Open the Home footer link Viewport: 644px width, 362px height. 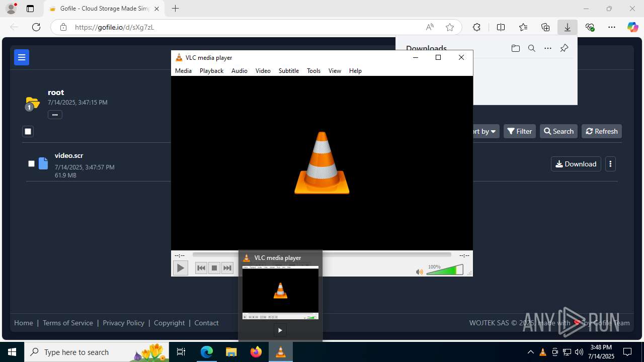(x=24, y=323)
